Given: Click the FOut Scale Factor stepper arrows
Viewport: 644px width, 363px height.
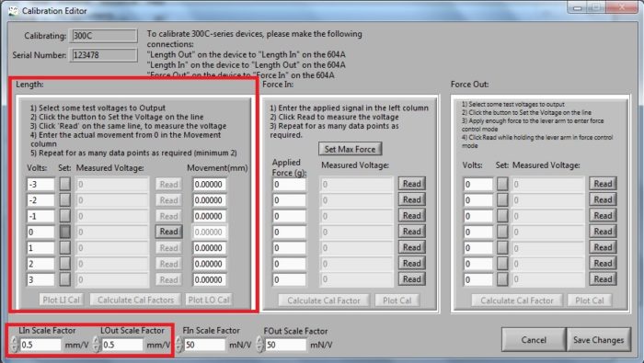Looking at the screenshot, I should (x=259, y=344).
